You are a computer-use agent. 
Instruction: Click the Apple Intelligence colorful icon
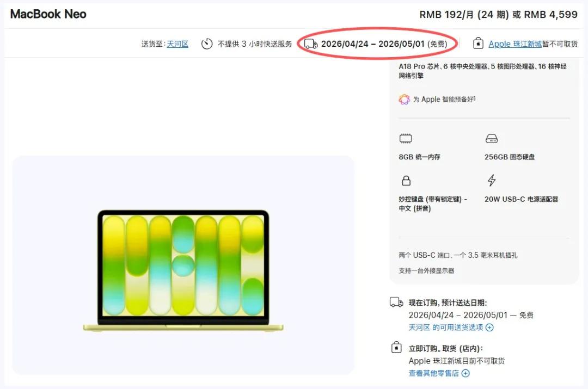404,100
